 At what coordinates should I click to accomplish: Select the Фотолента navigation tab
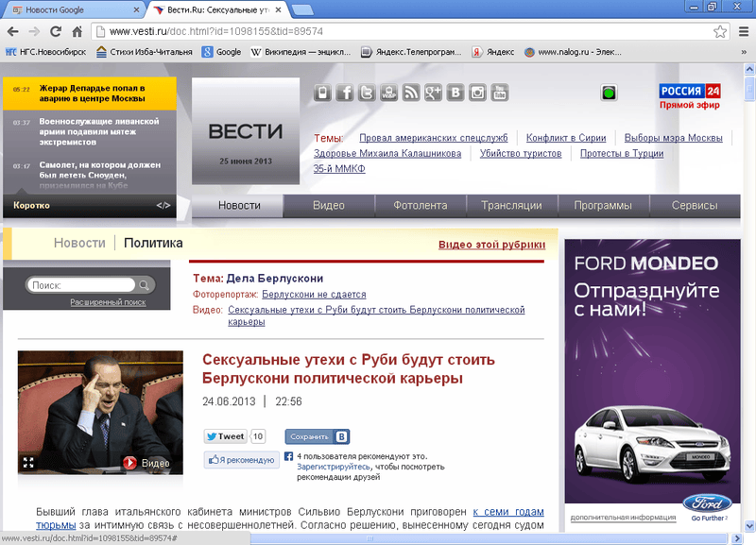click(420, 206)
